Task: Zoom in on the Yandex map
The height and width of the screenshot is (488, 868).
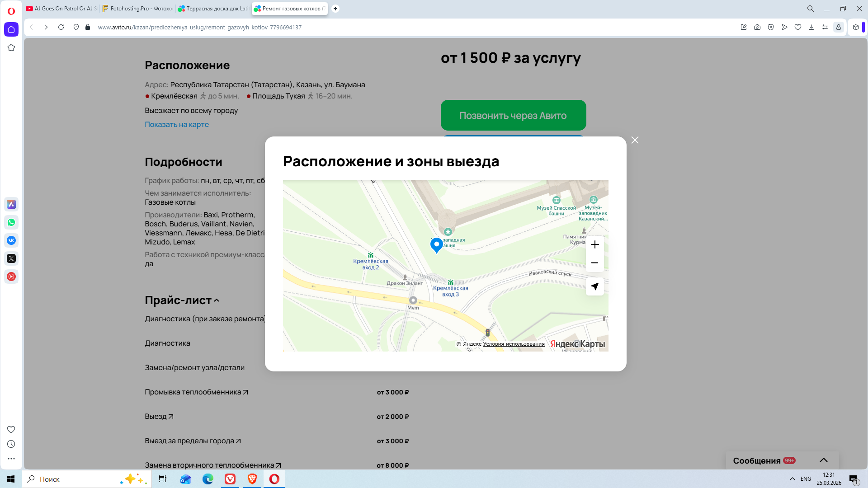Action: point(594,244)
